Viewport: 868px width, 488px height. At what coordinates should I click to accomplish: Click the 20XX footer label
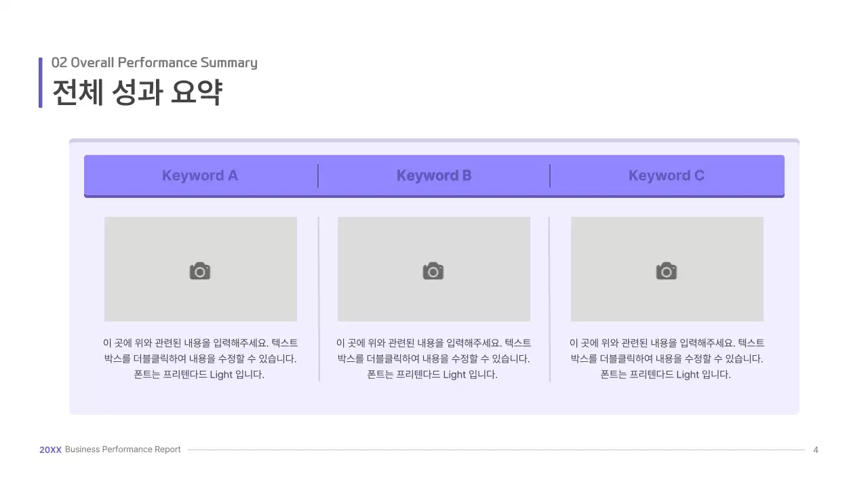(50, 449)
